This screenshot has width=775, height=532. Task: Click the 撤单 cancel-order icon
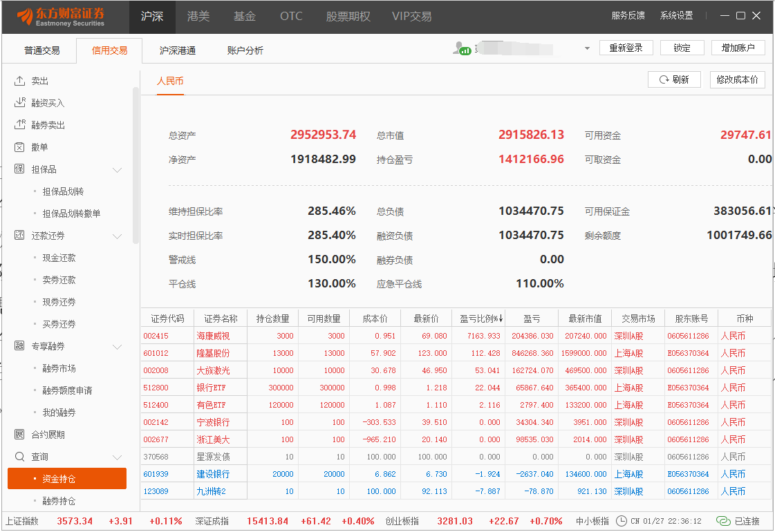tap(20, 146)
